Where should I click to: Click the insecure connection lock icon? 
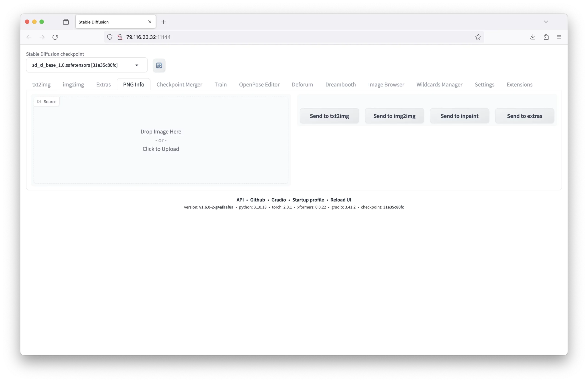coord(120,37)
